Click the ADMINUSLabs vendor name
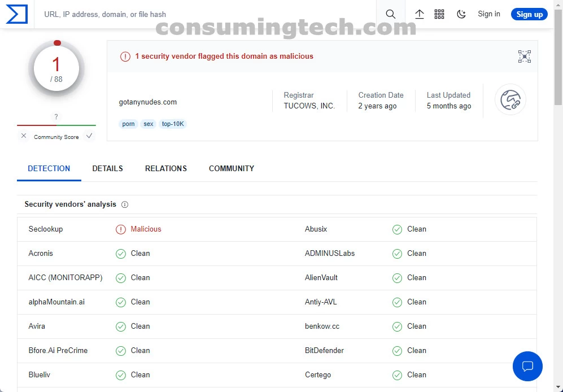 pos(330,253)
